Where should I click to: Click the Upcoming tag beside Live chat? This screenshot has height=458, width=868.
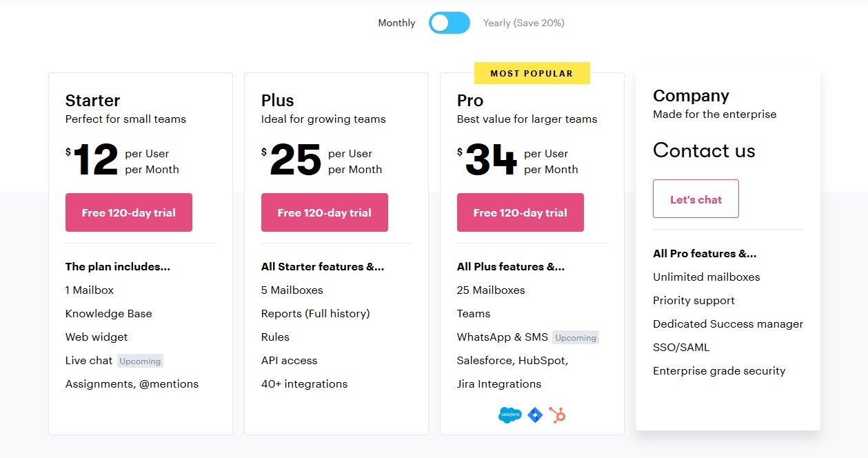[x=140, y=361]
